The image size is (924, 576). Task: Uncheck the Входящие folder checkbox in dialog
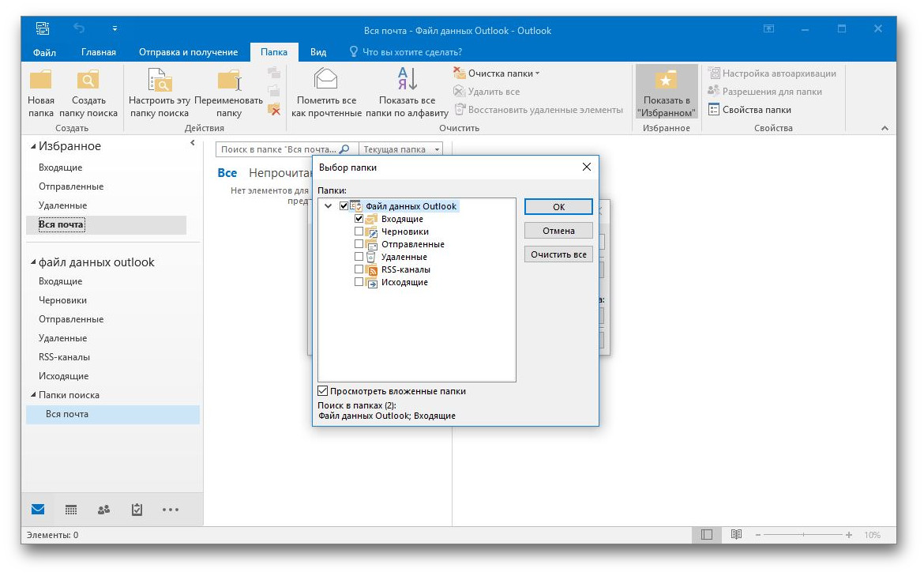point(359,219)
